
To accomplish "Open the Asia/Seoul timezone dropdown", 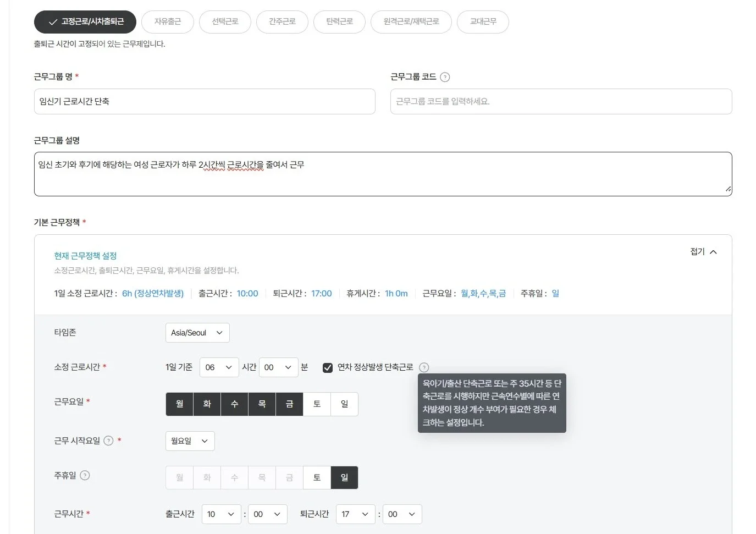I will 197,332.
